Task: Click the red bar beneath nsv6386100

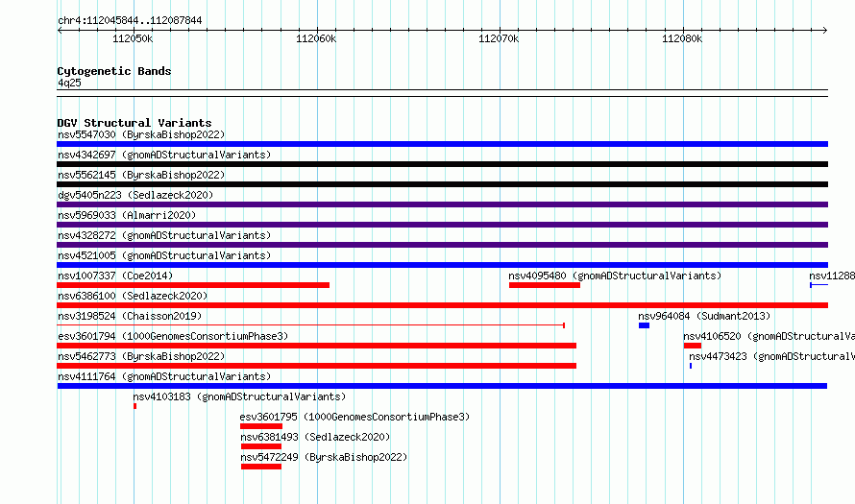Action: click(x=442, y=305)
